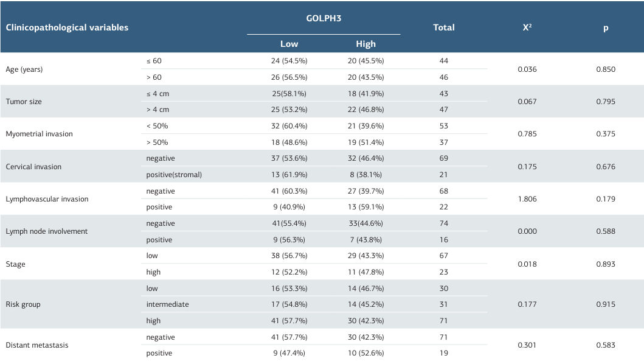The image size is (644, 361).
Task: Select the Distant metastasis row label
Action: 36,345
